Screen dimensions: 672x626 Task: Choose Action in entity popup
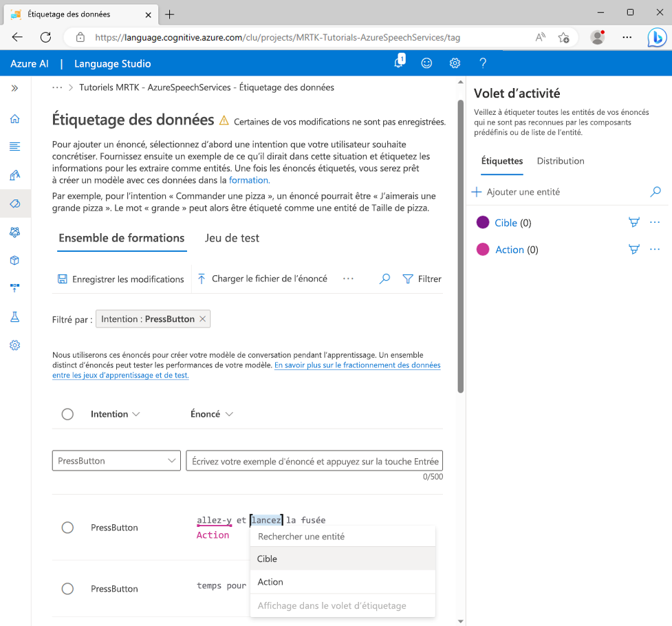click(343, 582)
